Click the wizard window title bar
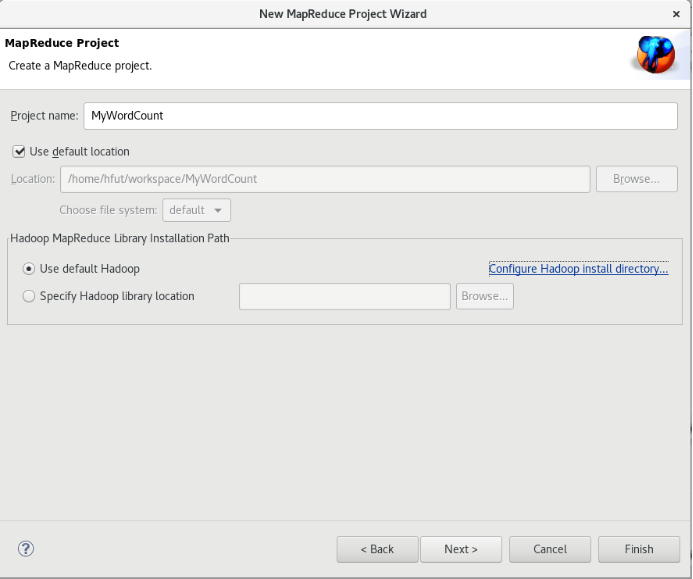This screenshot has width=693, height=579. click(343, 13)
